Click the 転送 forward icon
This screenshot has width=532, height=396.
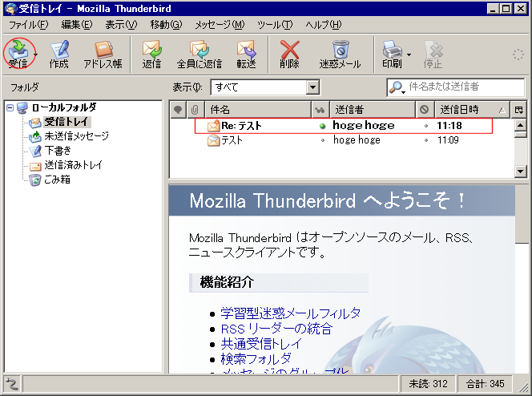coord(246,49)
